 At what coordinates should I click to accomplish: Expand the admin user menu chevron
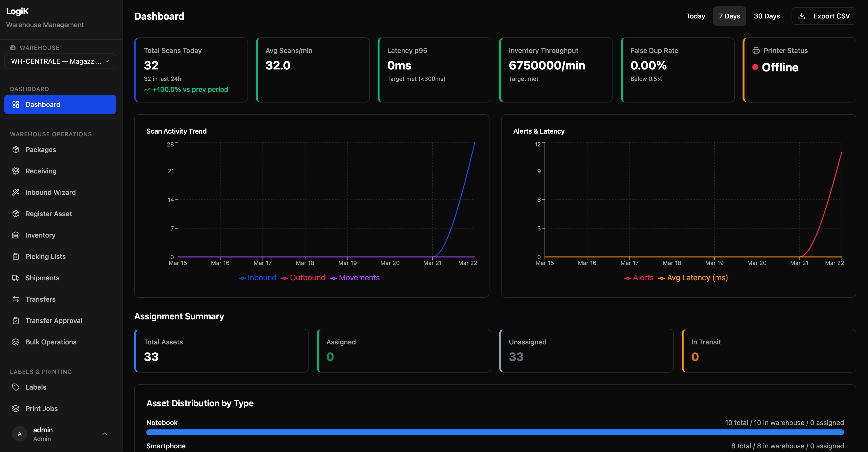[x=104, y=434]
